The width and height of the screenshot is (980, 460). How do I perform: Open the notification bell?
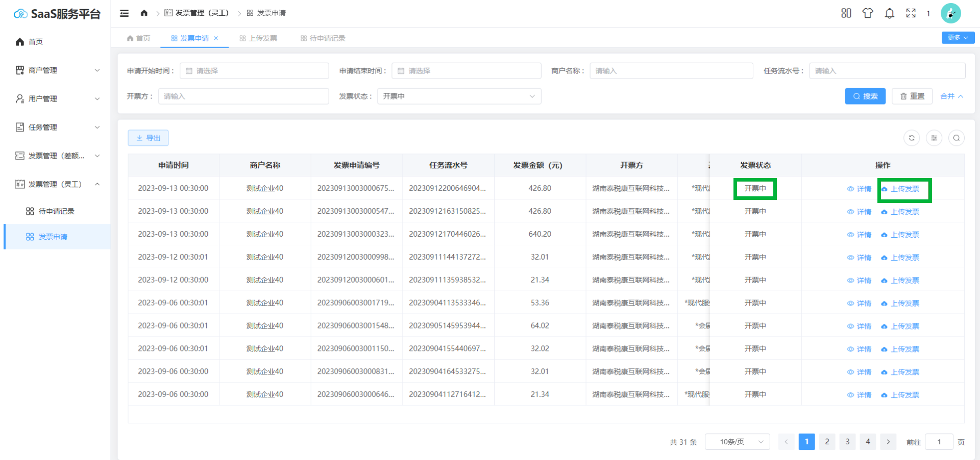tap(889, 13)
